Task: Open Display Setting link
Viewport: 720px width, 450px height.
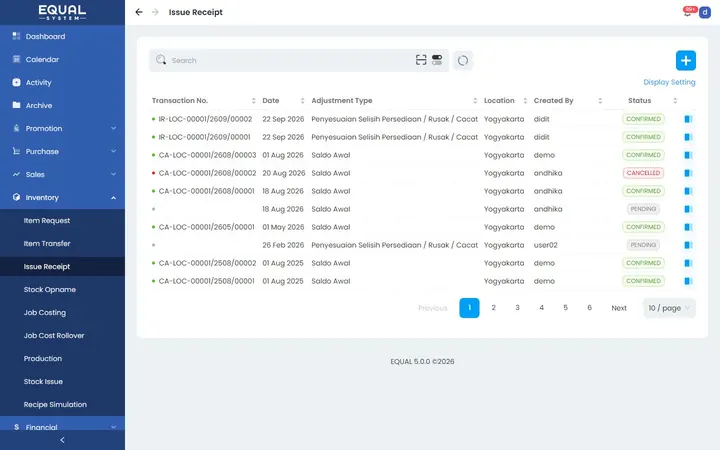Action: point(669,82)
